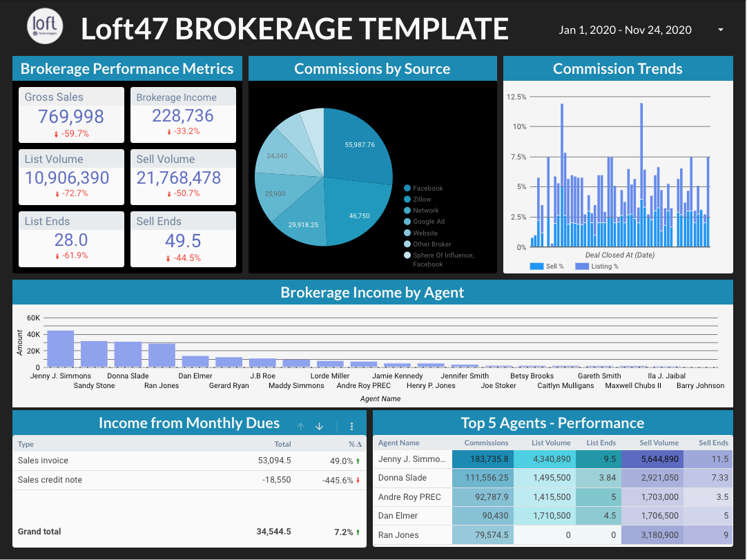
Task: Select the Google Ad legend entry
Action: [424, 221]
